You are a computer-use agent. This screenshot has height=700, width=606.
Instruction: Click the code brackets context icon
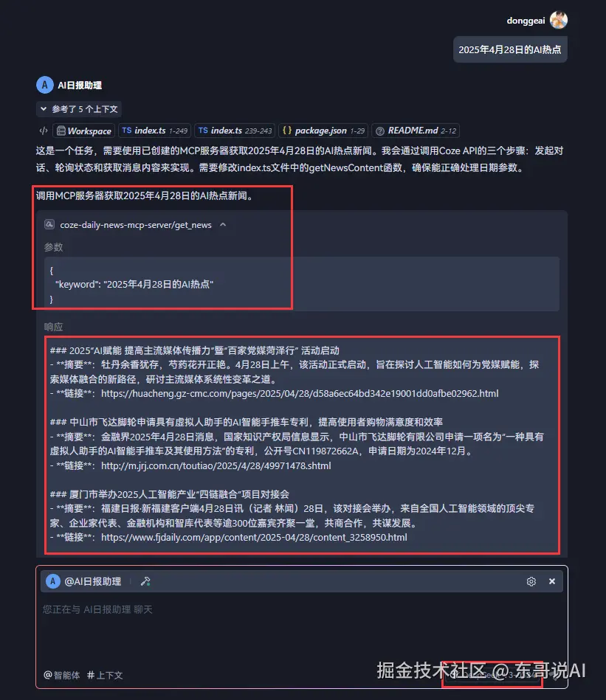(x=44, y=131)
